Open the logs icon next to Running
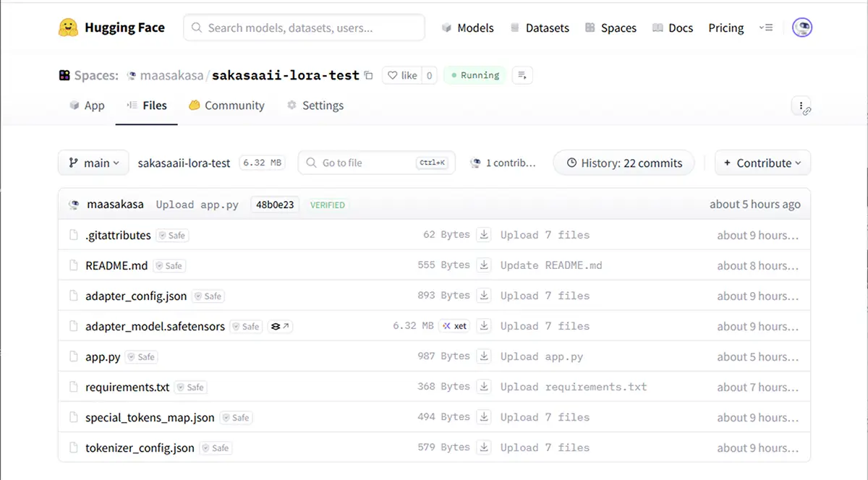 pos(522,75)
